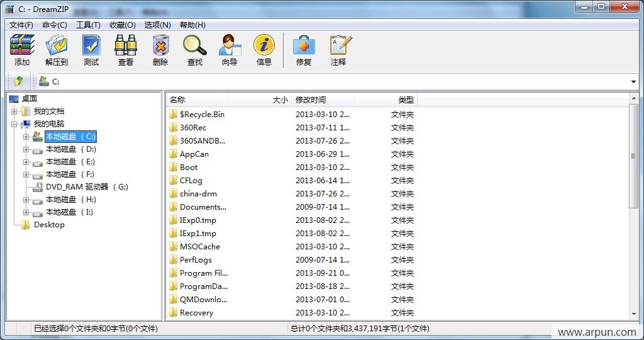644x340 pixels.
Task: Select the Documents... folder name
Action: [203, 207]
